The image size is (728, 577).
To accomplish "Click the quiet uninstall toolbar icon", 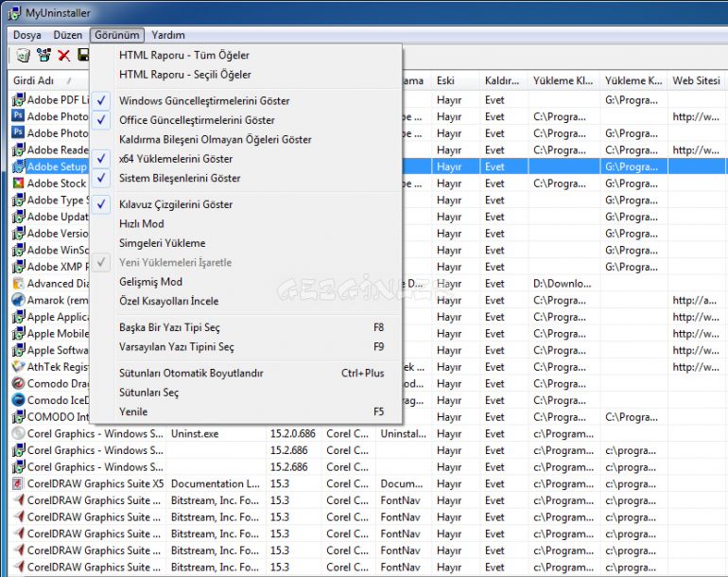I will pyautogui.click(x=44, y=55).
